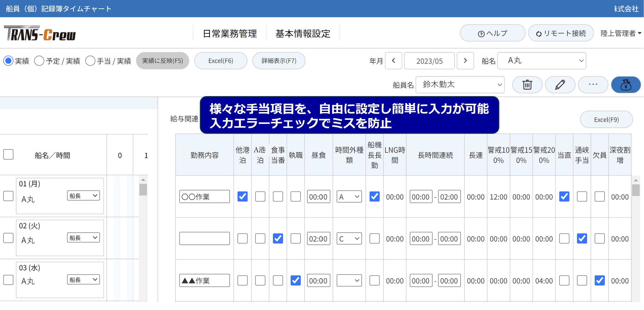This screenshot has height=310, width=644.
Task: Click the trash can delete icon
Action: coord(527,85)
